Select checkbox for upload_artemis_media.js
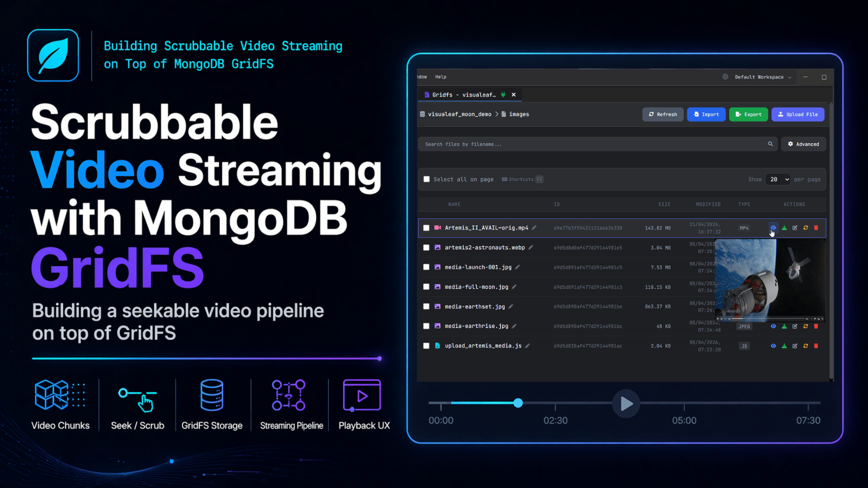 [x=426, y=346]
